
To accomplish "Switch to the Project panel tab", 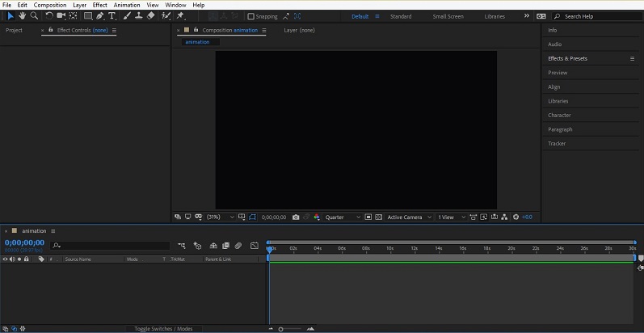I will click(14, 30).
